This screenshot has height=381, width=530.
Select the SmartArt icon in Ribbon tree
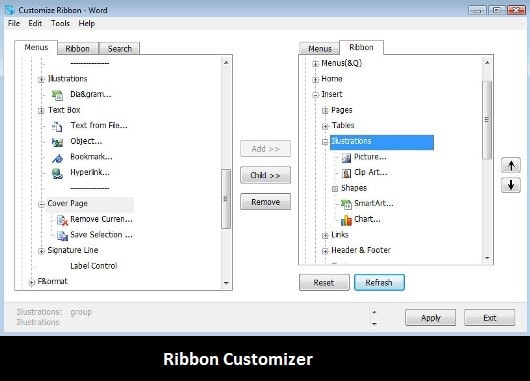click(346, 204)
